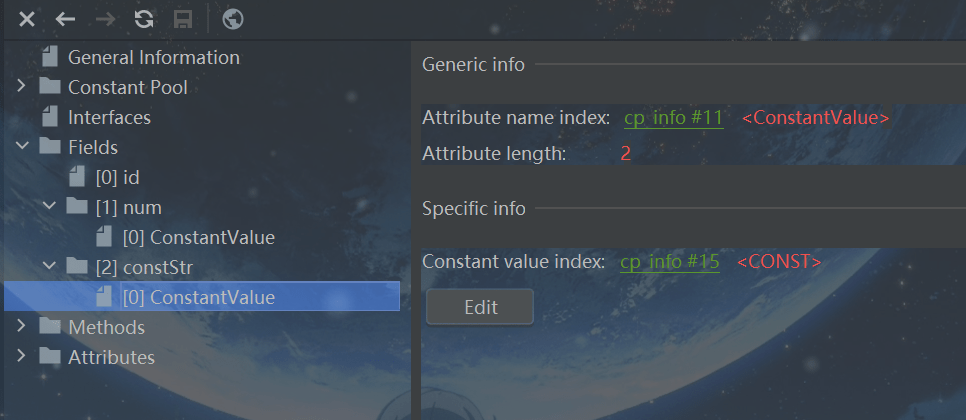The height and width of the screenshot is (420, 966).
Task: Collapse the Fields tree node
Action: point(22,147)
